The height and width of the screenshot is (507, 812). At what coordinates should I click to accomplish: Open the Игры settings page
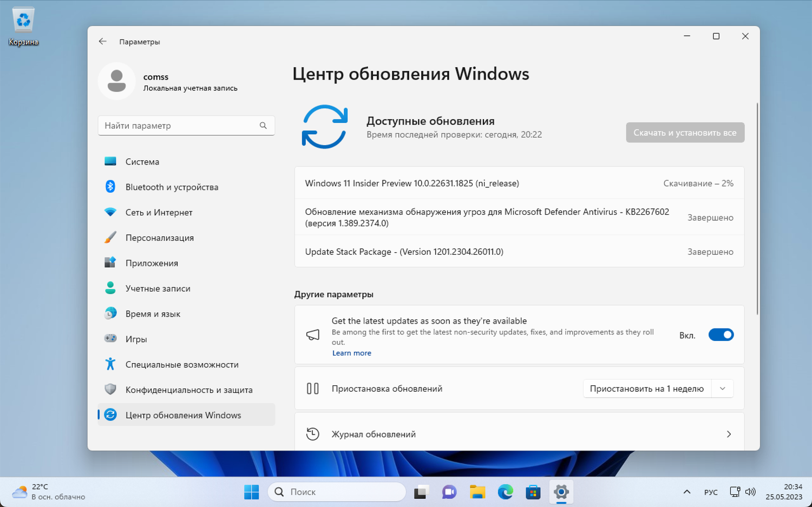tap(186, 339)
